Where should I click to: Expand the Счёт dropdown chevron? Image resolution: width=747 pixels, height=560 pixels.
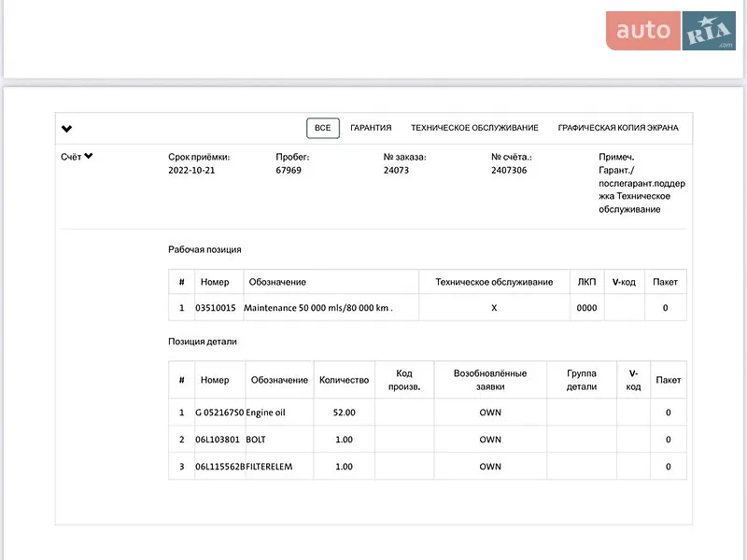[x=89, y=156]
